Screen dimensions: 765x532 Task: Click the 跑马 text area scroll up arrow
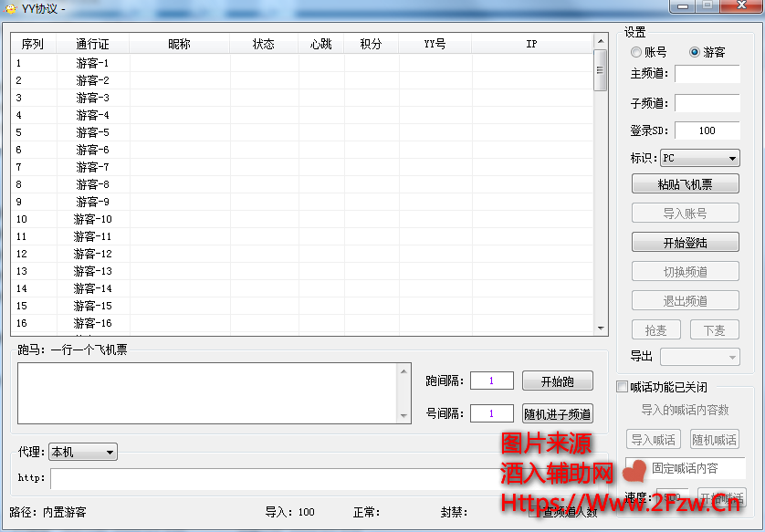tap(404, 371)
